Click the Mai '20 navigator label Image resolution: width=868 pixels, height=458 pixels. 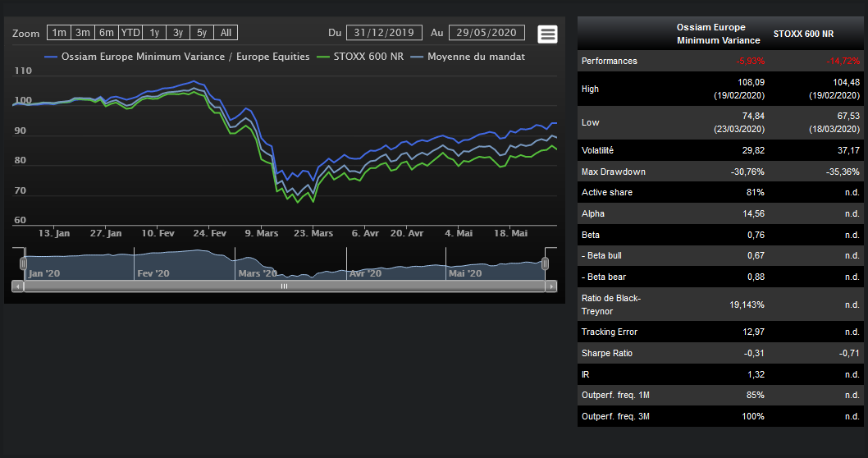click(x=465, y=273)
